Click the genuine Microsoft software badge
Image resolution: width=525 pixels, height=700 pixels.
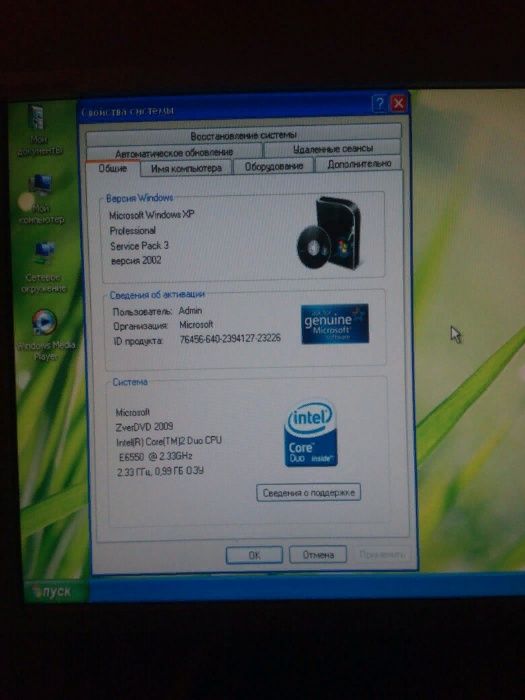[335, 324]
